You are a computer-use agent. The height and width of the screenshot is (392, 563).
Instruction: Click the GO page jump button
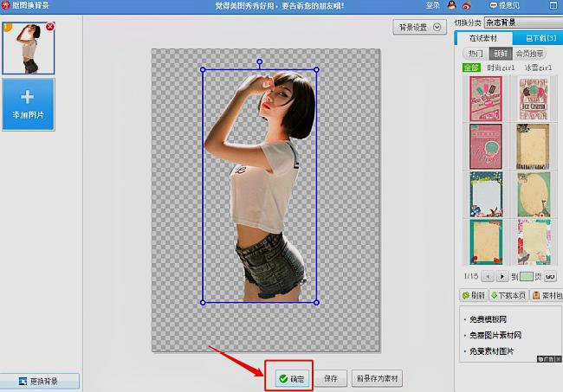(x=550, y=276)
